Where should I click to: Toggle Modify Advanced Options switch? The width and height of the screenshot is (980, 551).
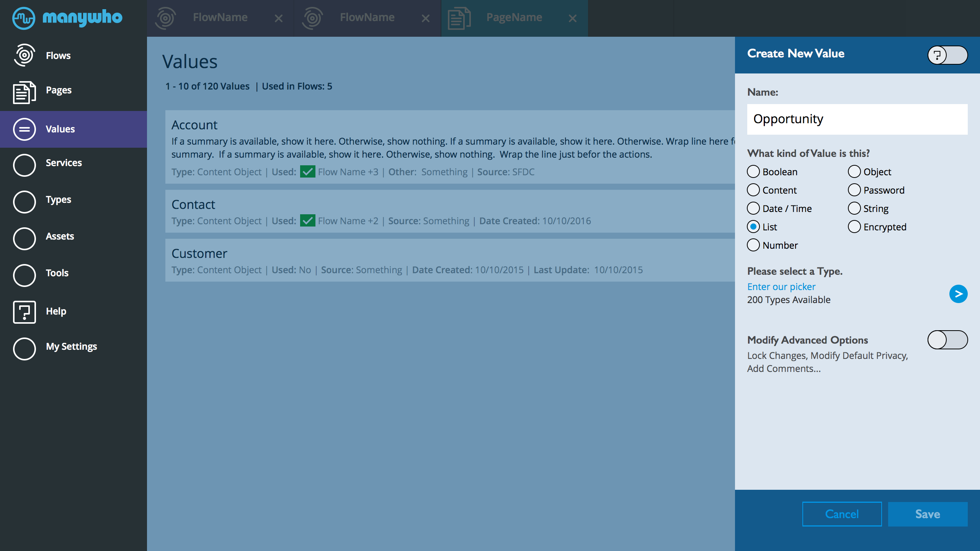click(x=947, y=340)
